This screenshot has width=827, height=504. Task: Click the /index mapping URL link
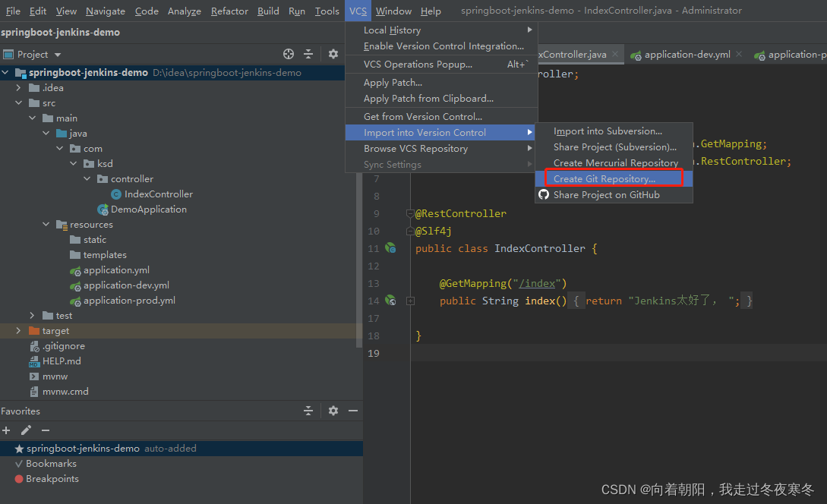537,284
